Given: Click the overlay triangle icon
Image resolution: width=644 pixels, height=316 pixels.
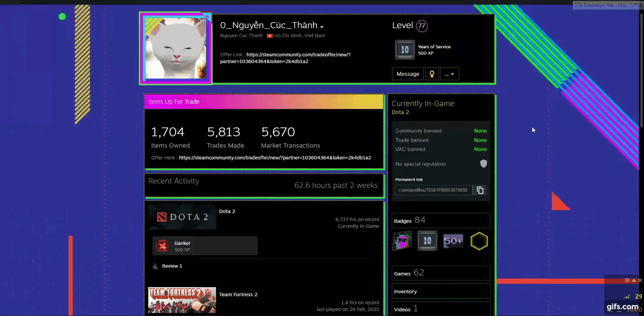Looking at the screenshot, I should coord(634,280).
